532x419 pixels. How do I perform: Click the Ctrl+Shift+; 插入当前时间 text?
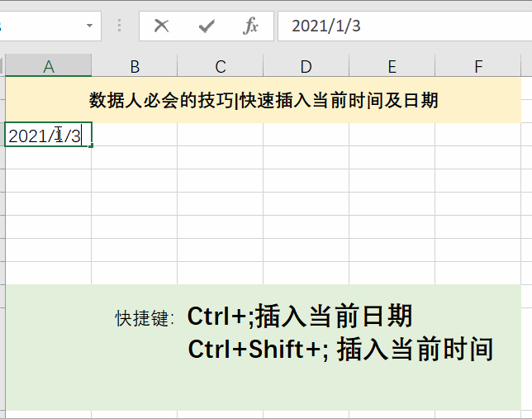[x=340, y=349]
